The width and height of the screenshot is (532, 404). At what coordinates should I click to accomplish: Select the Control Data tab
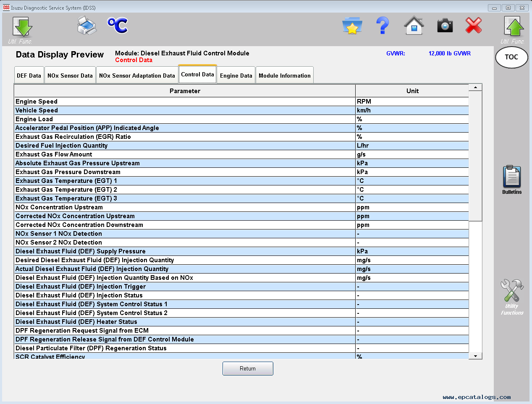point(197,74)
